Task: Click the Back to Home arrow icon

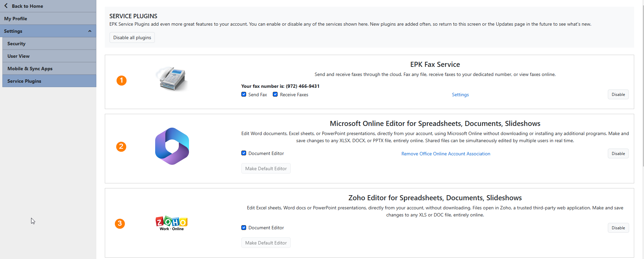Action: [6, 6]
